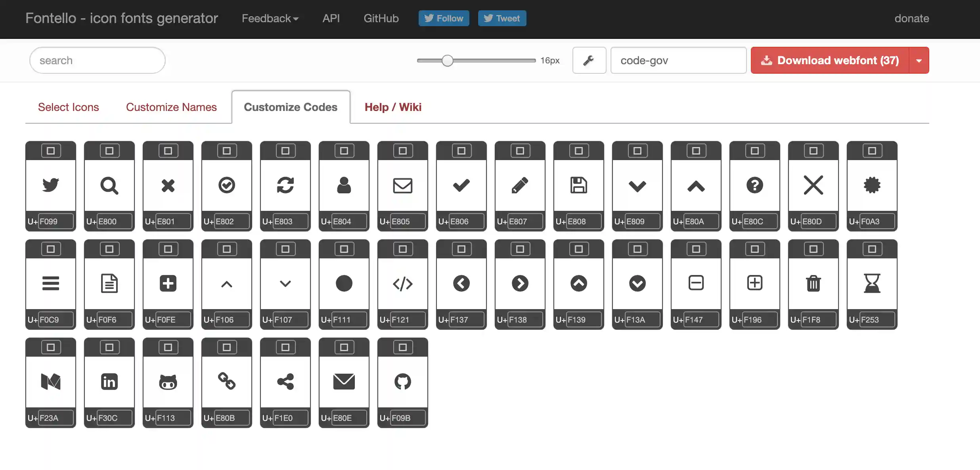Open settings with the wrench button

point(589,60)
